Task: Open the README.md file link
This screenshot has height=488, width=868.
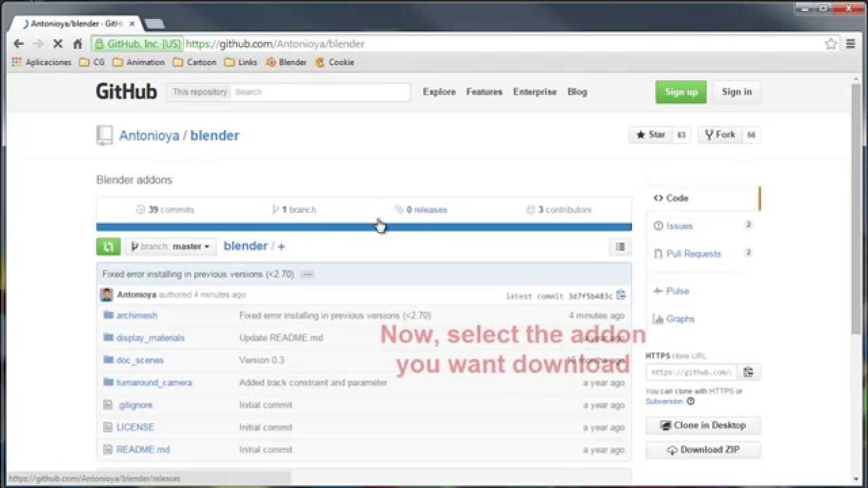Action: 143,449
